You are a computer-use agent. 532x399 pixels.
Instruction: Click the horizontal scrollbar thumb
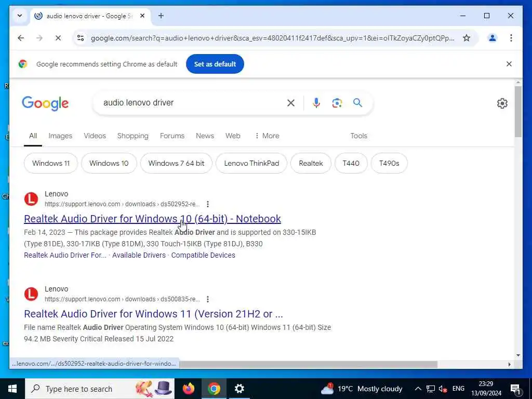point(308,364)
